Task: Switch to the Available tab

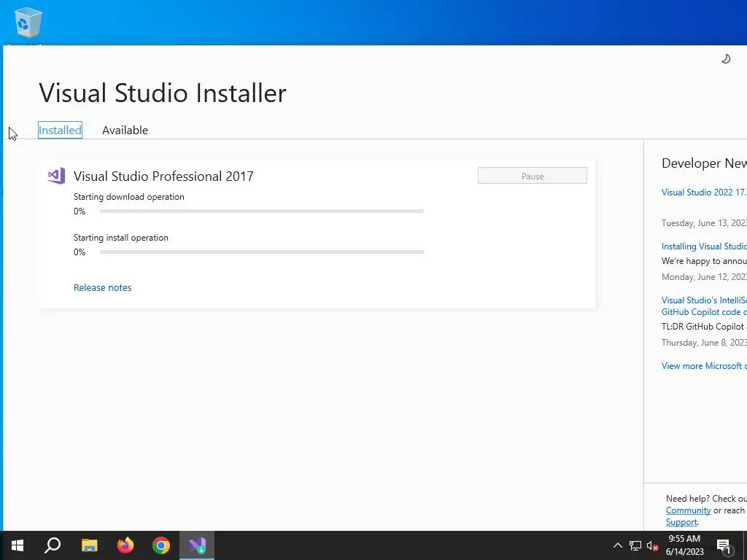Action: [125, 130]
